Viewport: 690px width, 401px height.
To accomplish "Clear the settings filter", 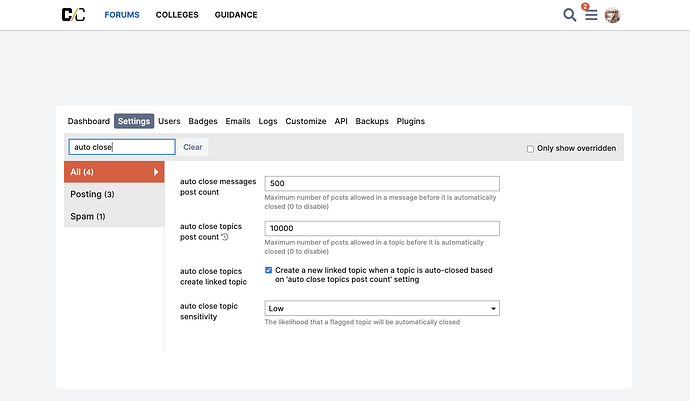I will (193, 147).
